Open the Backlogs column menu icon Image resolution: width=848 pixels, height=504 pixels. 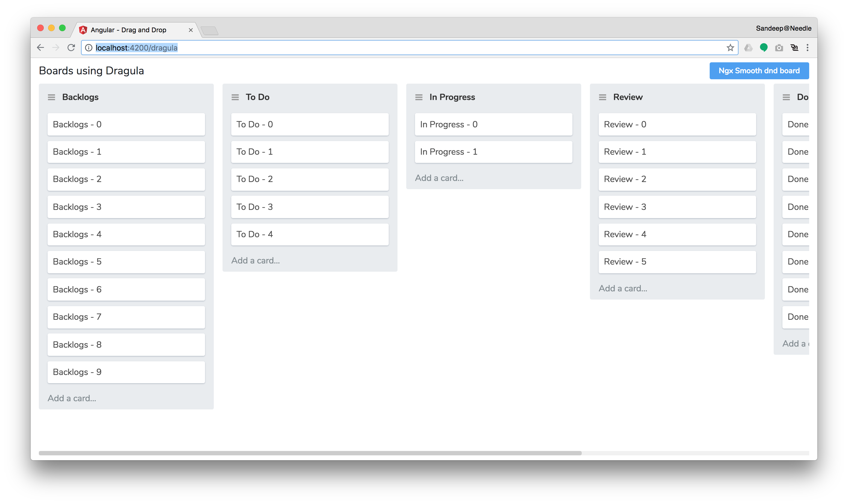(x=51, y=97)
